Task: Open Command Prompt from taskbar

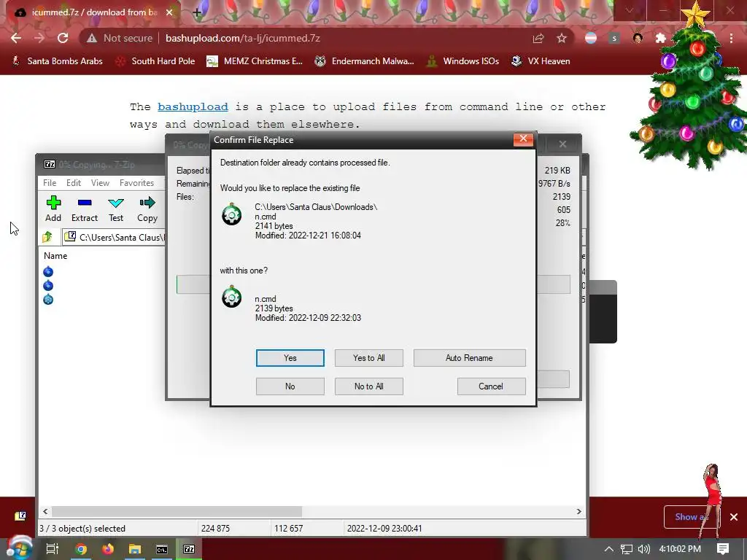Action: point(162,549)
